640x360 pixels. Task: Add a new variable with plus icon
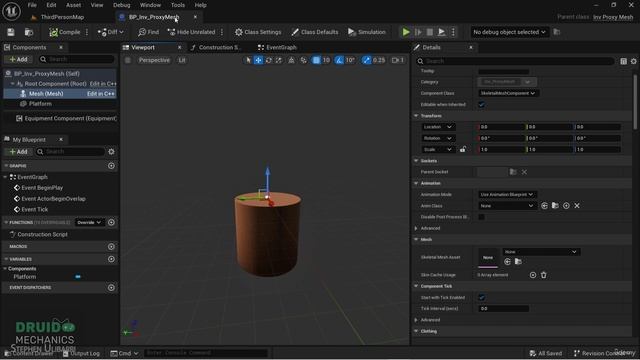(x=111, y=259)
